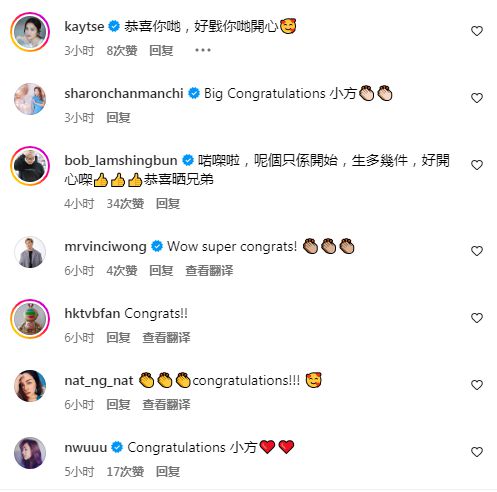
Task: View bob_lamshingbun's story avatar
Action: (30, 166)
